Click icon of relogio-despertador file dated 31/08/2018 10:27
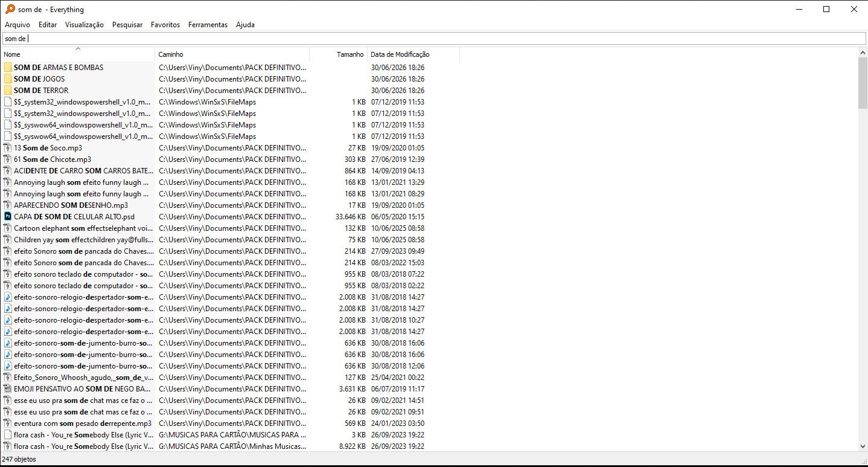This screenshot has width=868, height=467. [8, 320]
